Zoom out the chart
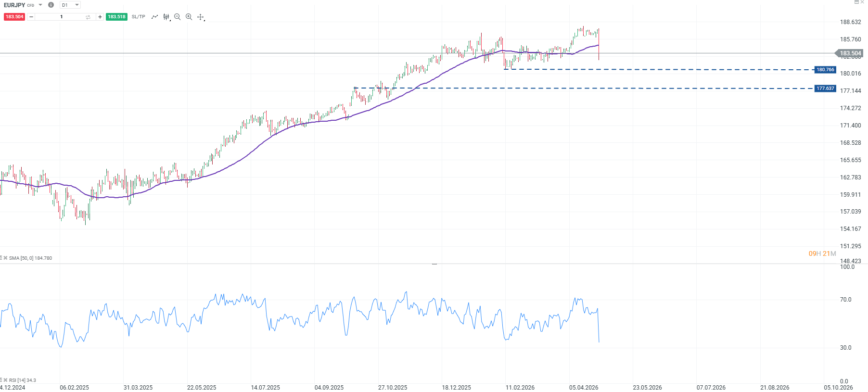This screenshot has width=868, height=392. click(177, 17)
